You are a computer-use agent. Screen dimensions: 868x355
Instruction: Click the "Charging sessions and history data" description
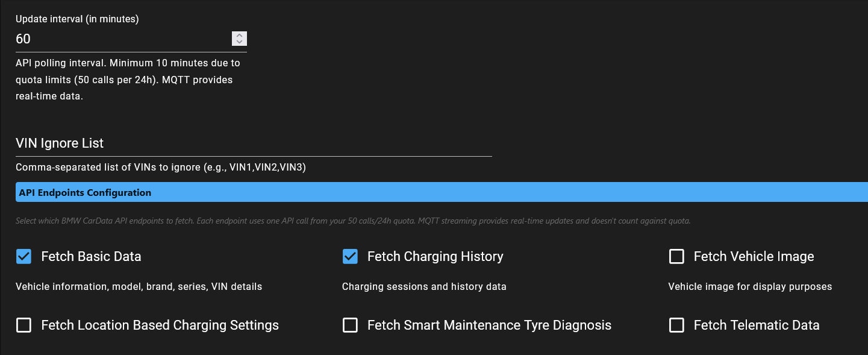(424, 287)
